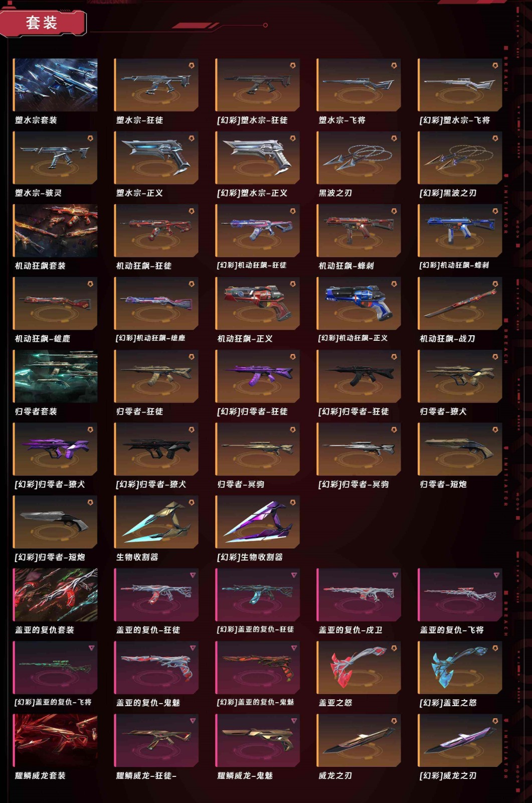Choose the 威龙之刃 blade skin

click(359, 740)
